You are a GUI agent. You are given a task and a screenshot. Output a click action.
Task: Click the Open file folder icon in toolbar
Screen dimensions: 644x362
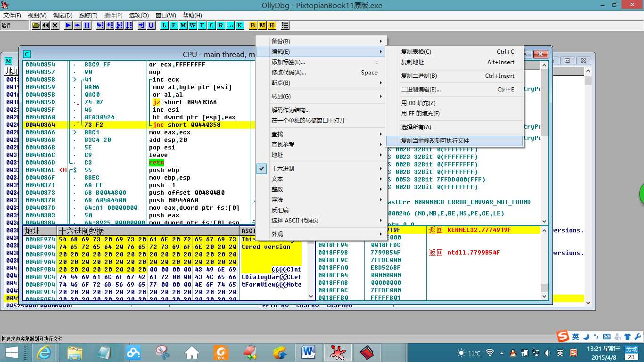point(36,25)
